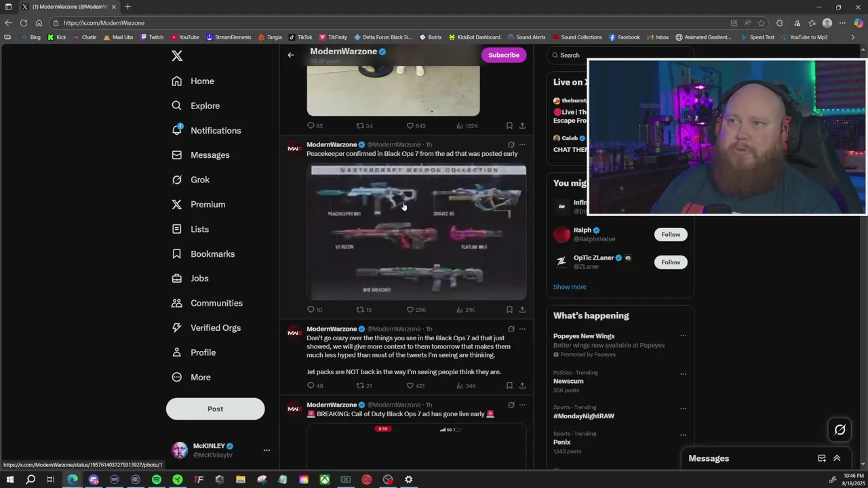Image resolution: width=868 pixels, height=488 pixels.
Task: Follow OpTic ZLaner
Action: pyautogui.click(x=671, y=262)
